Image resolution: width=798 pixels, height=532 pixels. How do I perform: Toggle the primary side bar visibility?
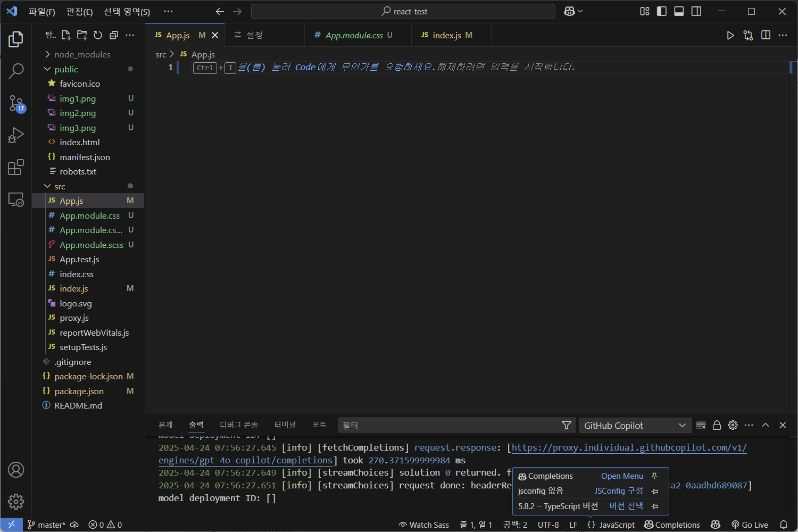point(662,11)
